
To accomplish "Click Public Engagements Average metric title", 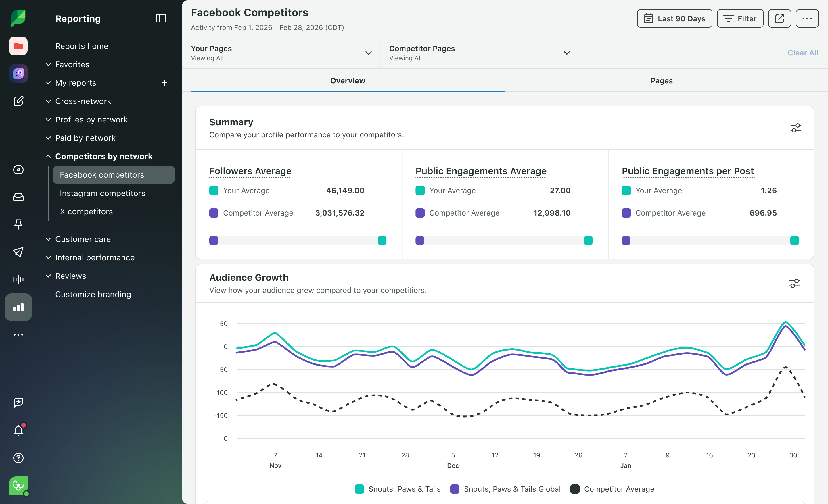I will (x=481, y=171).
